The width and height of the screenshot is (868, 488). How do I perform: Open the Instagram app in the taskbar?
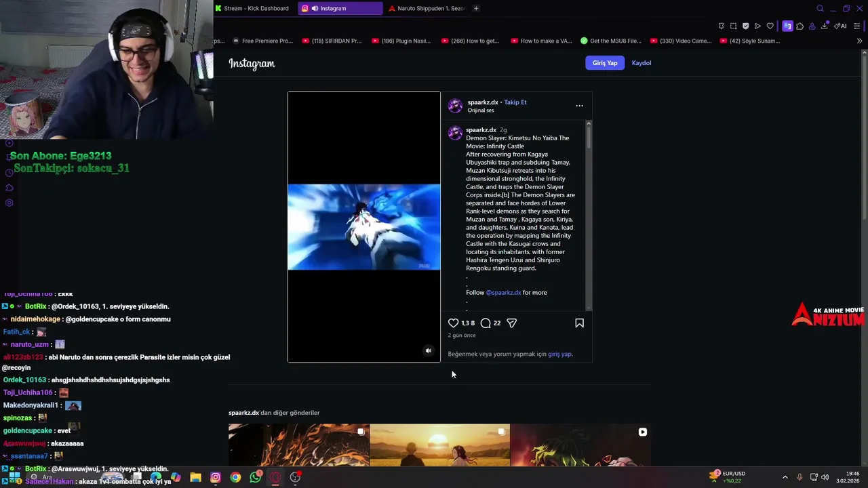216,477
